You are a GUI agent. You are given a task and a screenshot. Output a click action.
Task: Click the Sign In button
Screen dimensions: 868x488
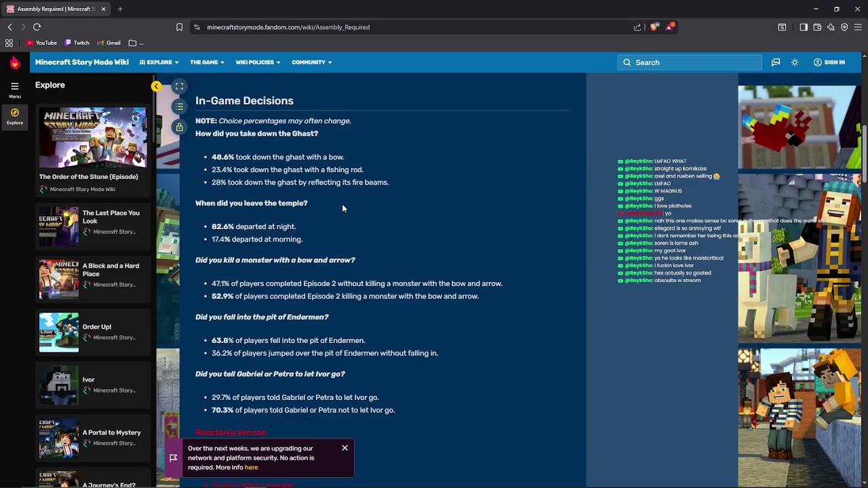[829, 62]
